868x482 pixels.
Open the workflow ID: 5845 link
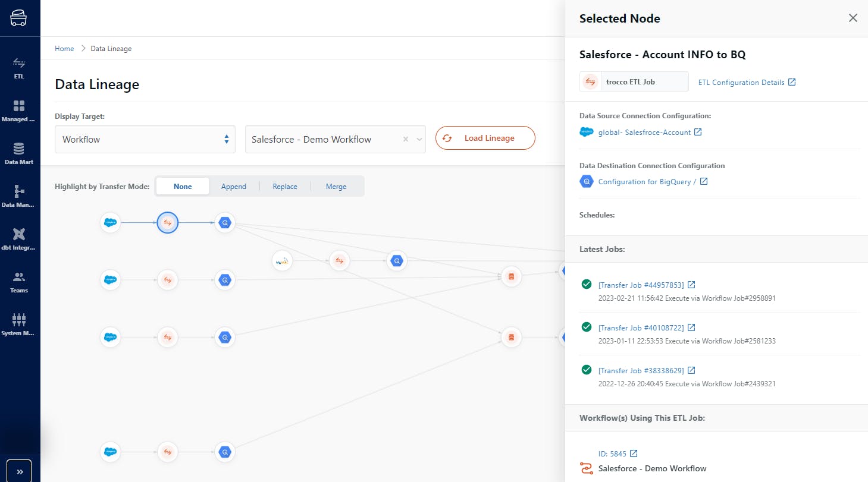(612, 453)
